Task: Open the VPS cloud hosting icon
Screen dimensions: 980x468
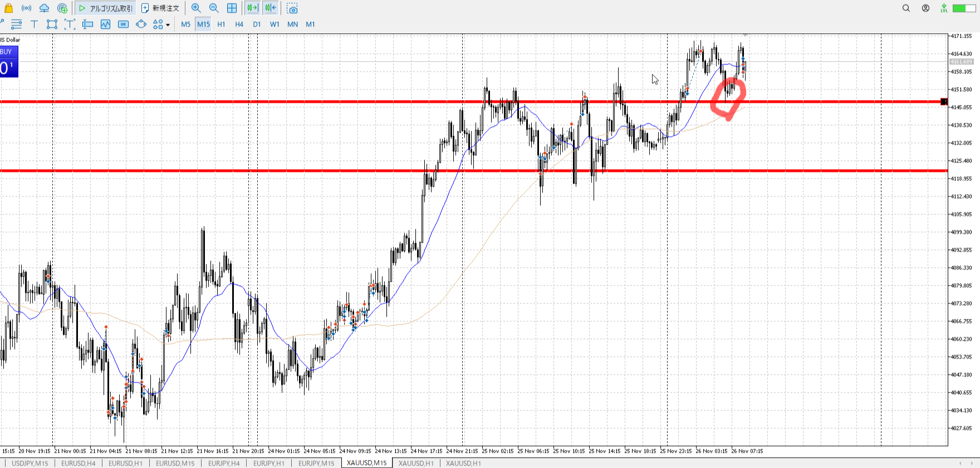Action: (44, 8)
